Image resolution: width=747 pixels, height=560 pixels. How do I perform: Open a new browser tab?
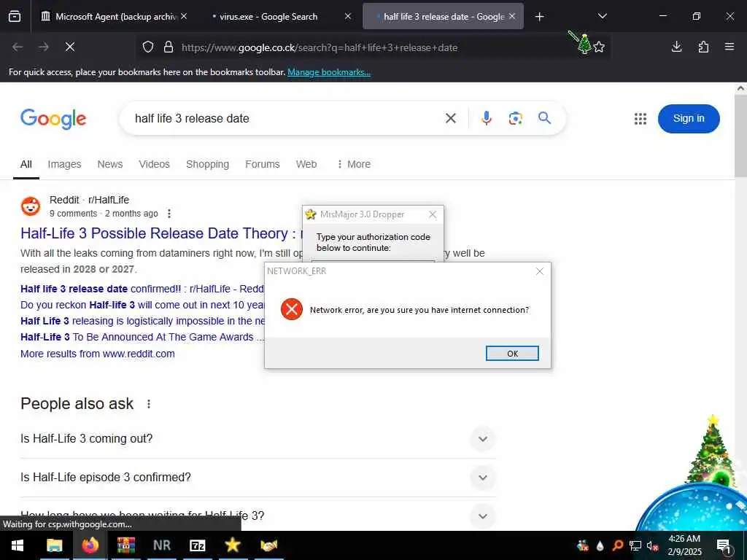[x=539, y=17]
